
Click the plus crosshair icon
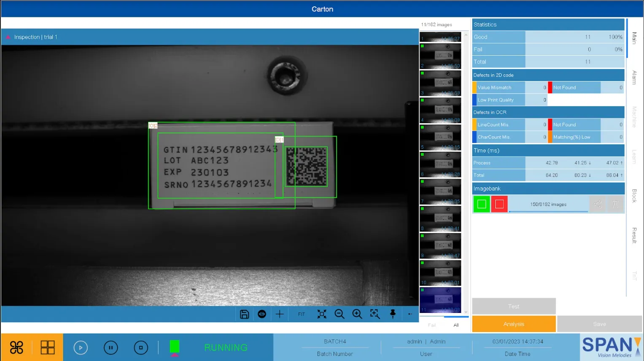click(x=280, y=314)
